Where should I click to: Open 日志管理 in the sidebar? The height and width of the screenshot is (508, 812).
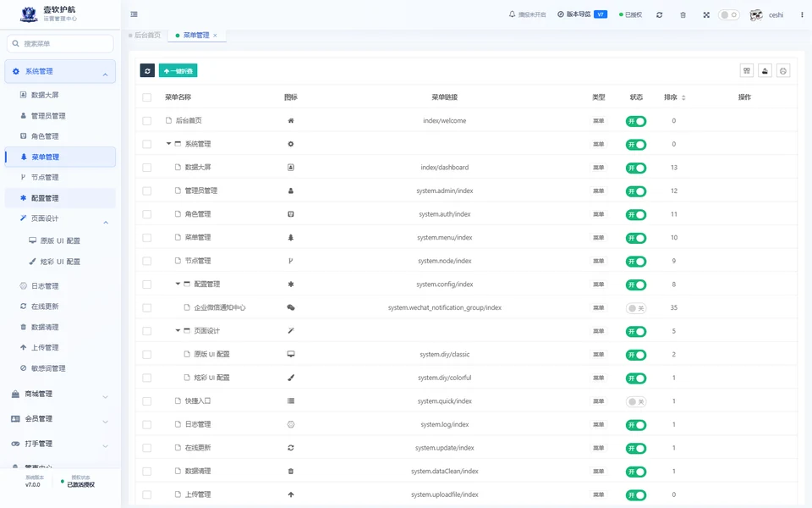coord(60,285)
